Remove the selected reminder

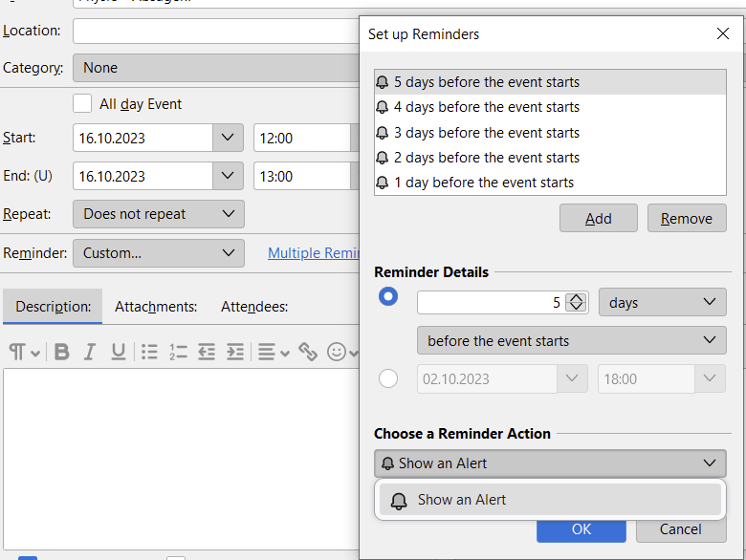pos(687,218)
